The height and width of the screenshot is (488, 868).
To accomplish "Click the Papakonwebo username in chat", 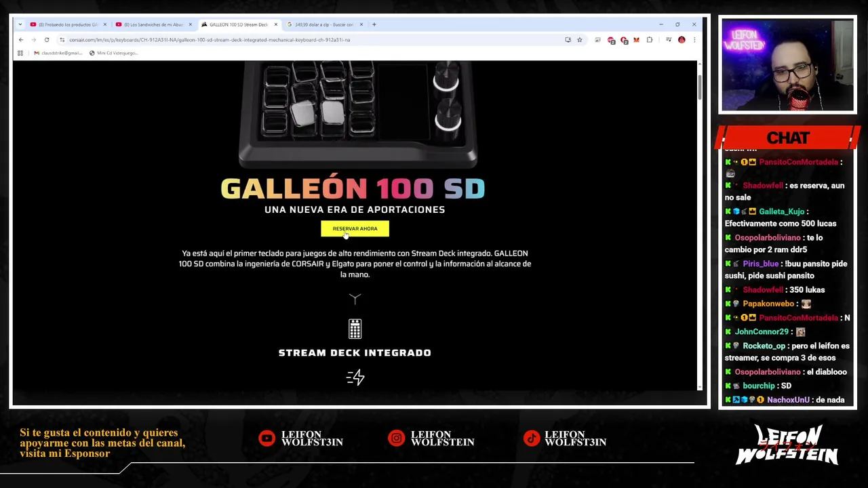I will point(768,304).
